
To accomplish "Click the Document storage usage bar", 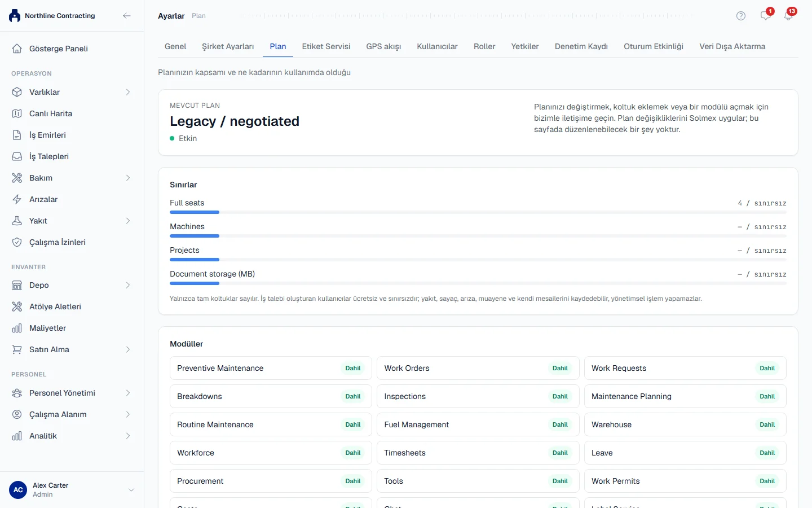I will point(478,283).
